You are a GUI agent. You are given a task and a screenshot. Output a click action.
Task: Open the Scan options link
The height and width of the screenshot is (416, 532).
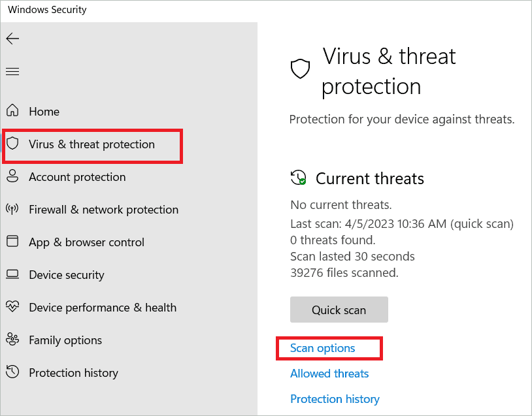323,348
